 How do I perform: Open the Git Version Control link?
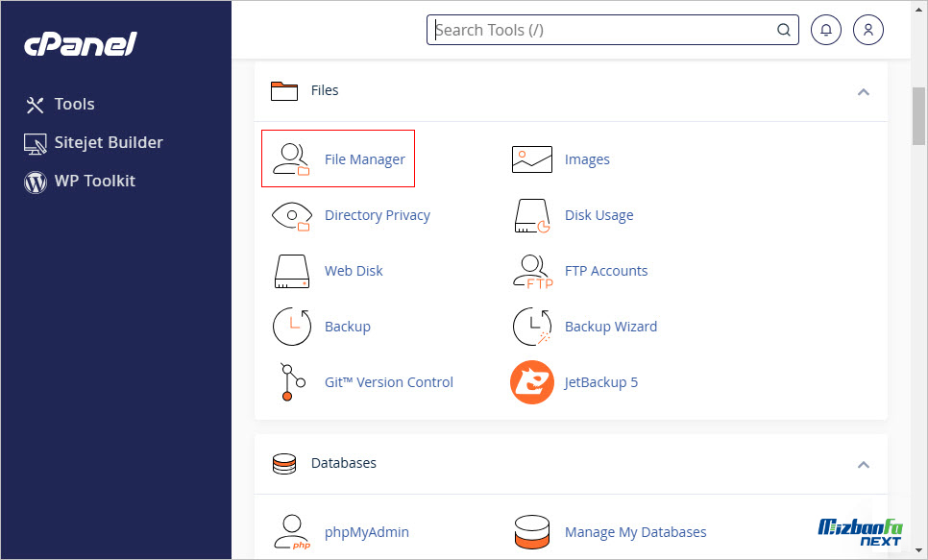(389, 382)
